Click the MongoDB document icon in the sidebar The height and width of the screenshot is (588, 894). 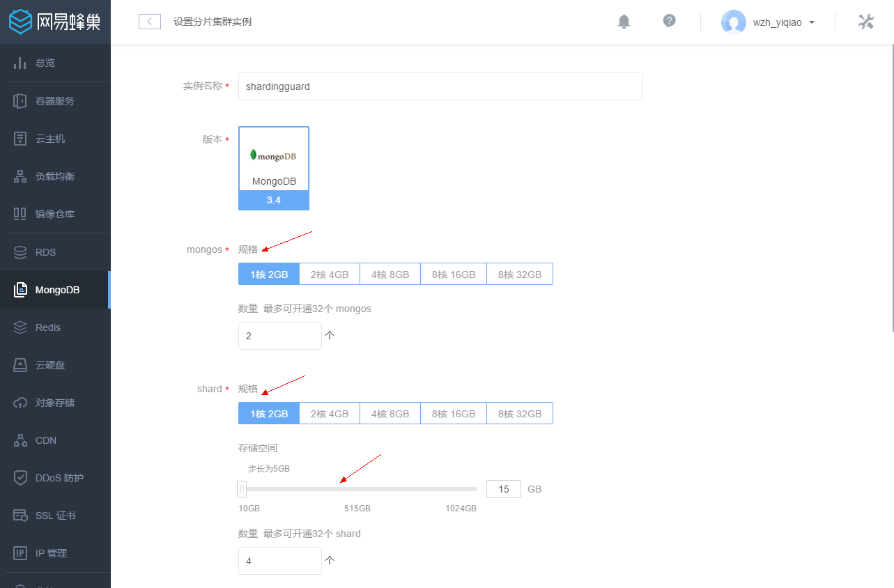(x=20, y=290)
